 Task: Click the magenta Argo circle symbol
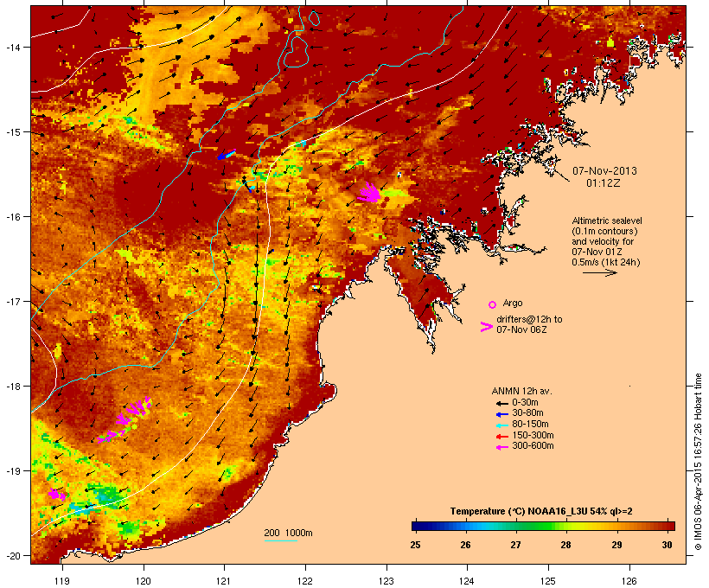493,304
